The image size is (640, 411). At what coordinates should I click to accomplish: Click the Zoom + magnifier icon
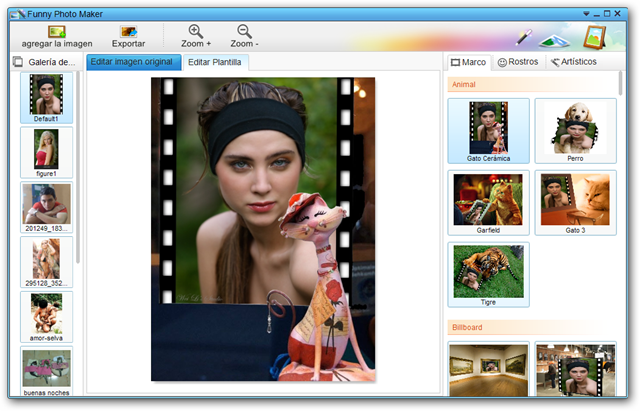(196, 31)
